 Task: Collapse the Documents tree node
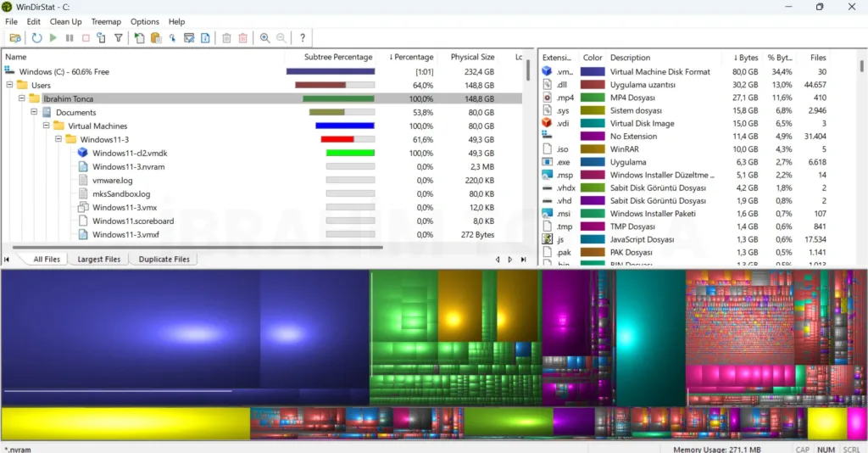(x=34, y=112)
